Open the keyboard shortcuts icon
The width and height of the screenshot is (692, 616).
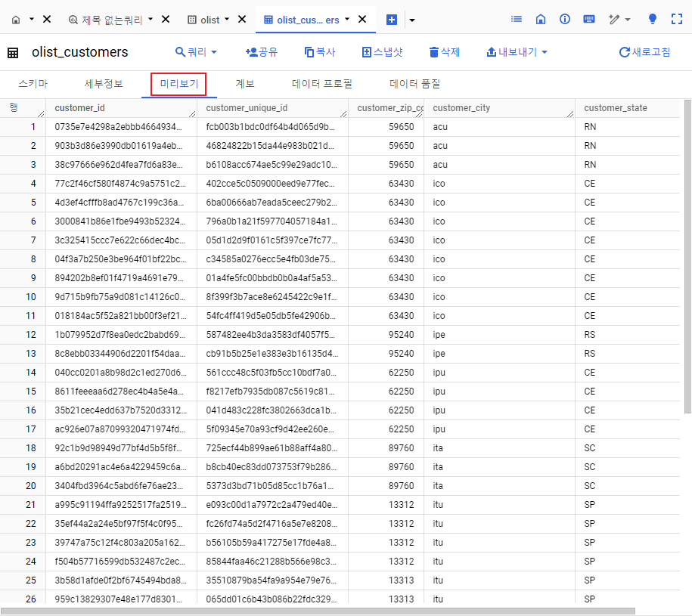(588, 19)
